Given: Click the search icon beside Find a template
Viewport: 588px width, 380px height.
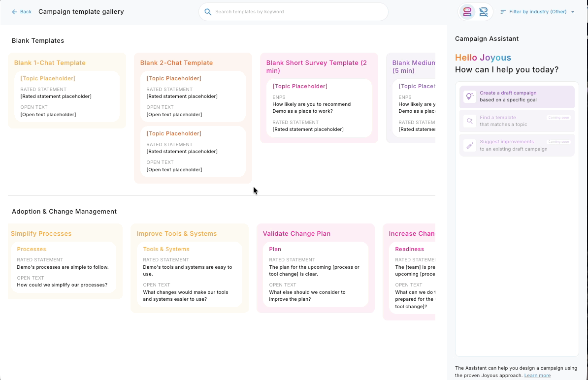Looking at the screenshot, I should point(469,121).
